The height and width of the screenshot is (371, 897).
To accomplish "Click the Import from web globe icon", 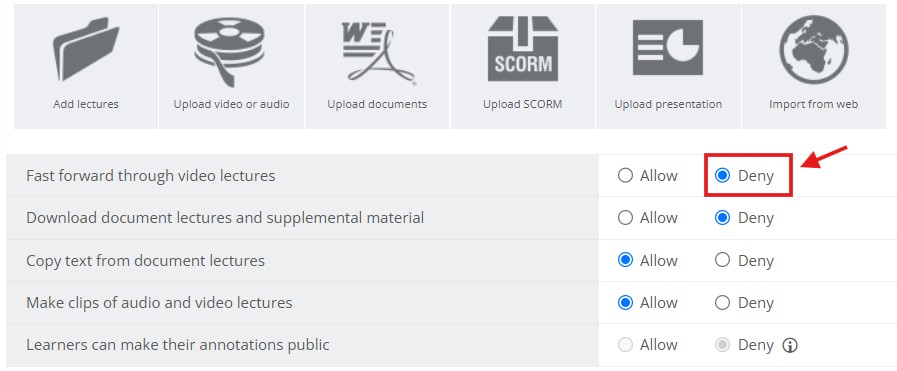I will pyautogui.click(x=813, y=50).
